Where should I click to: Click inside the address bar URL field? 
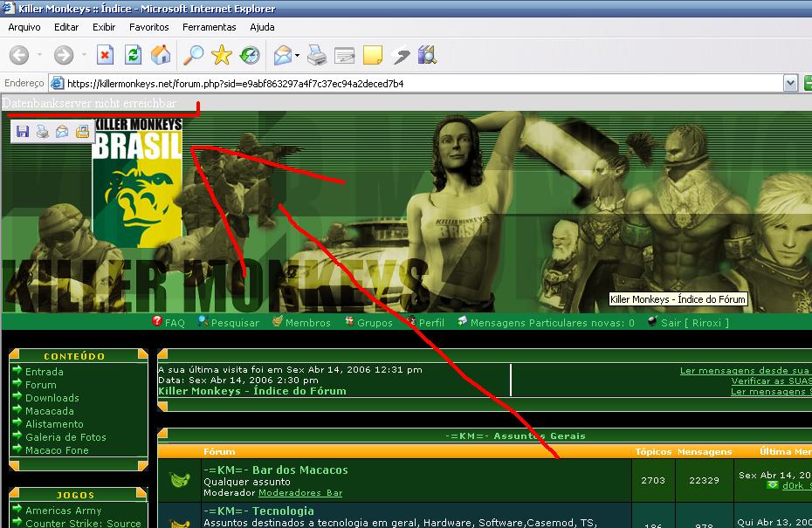419,84
